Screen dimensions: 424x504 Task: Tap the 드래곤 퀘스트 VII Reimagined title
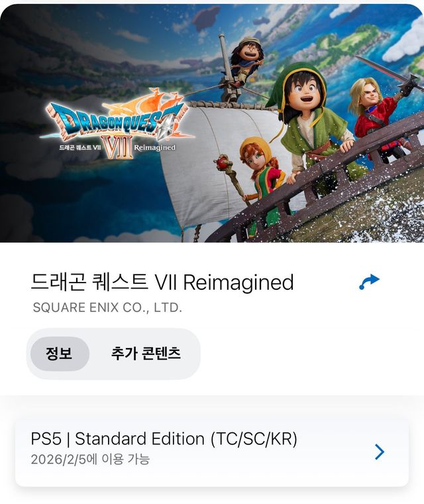pos(162,283)
